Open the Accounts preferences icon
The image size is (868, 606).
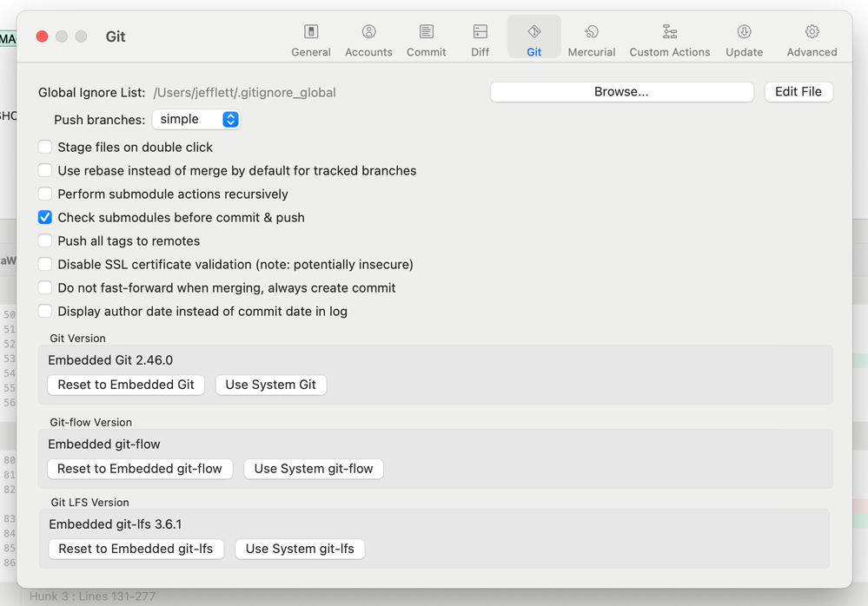(368, 32)
